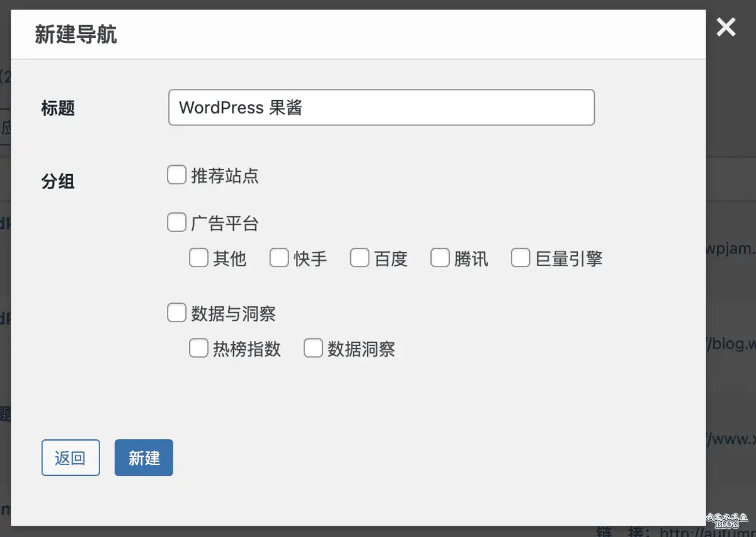Check the 百度 checkbox

pos(359,257)
